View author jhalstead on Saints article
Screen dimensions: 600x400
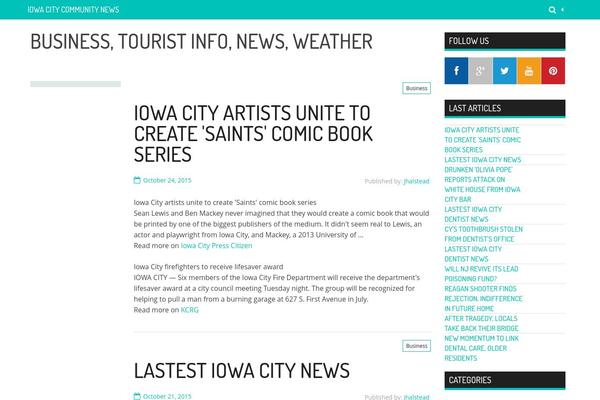pos(416,181)
